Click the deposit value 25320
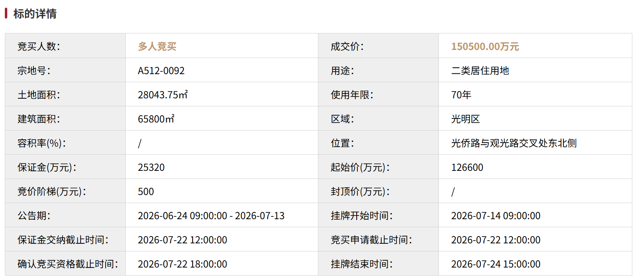Image resolution: width=644 pixels, height=278 pixels. pos(151,167)
